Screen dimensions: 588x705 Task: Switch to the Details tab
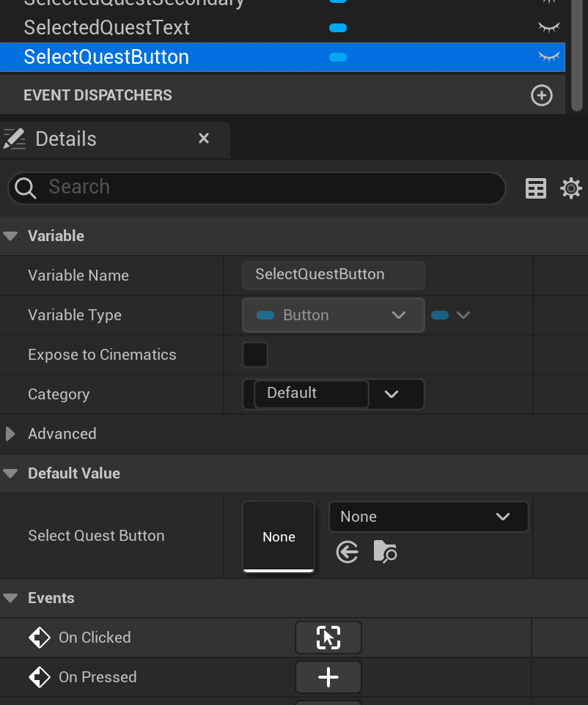point(66,139)
